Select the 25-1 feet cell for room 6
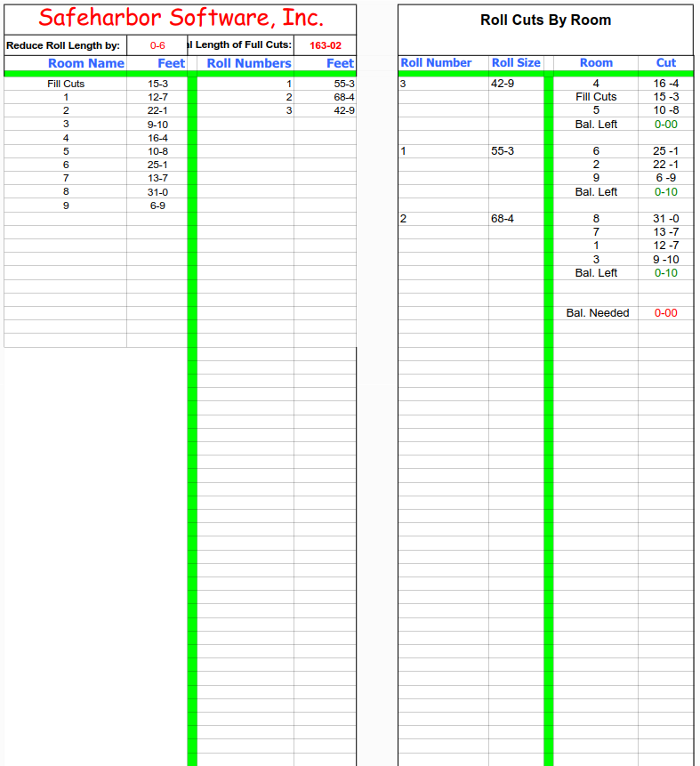700x766 pixels. [157, 165]
